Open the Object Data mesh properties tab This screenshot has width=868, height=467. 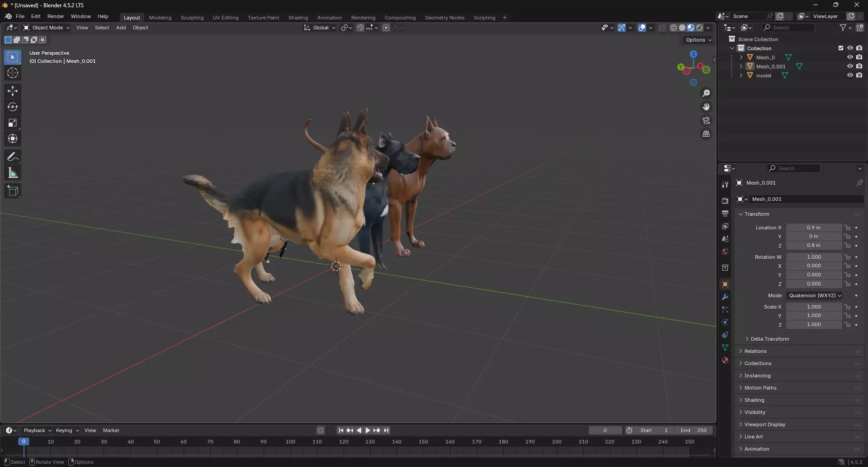pos(725,348)
